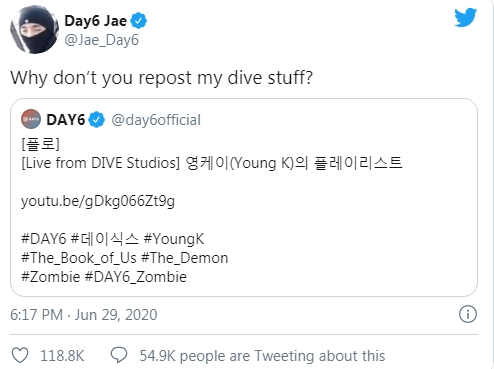The height and width of the screenshot is (369, 494).
Task: Open replies via speech bubble icon
Action: [x=119, y=355]
